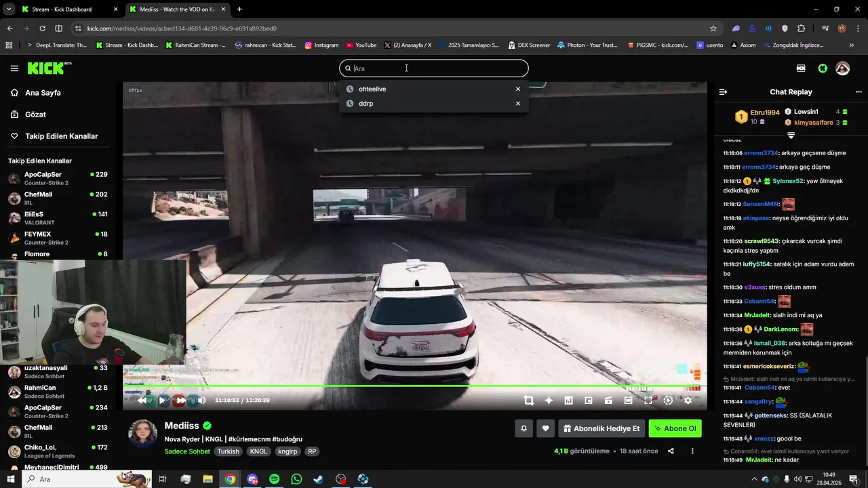This screenshot has width=868, height=488.
Task: Share the video
Action: tap(671, 451)
